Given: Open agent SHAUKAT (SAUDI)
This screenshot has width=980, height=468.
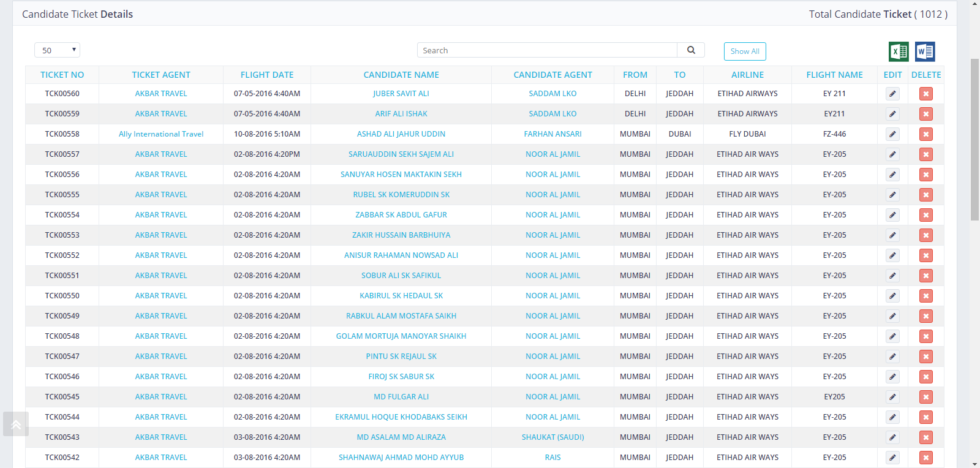Looking at the screenshot, I should (x=552, y=437).
